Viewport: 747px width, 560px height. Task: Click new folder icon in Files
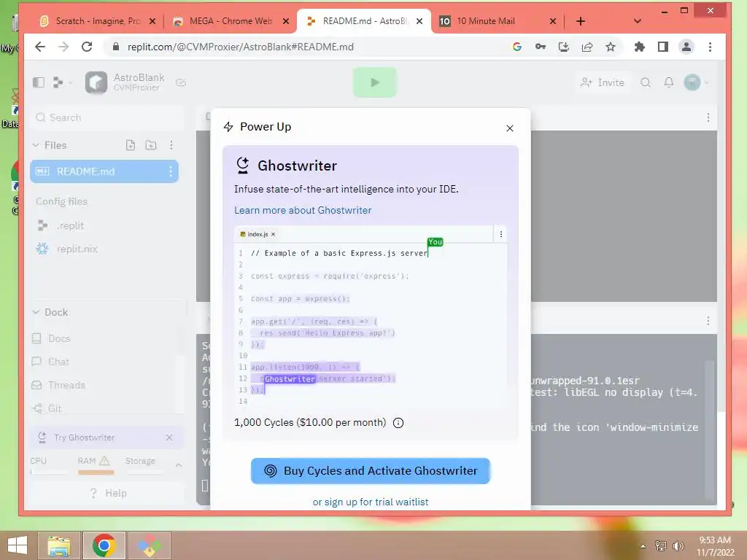pos(151,145)
